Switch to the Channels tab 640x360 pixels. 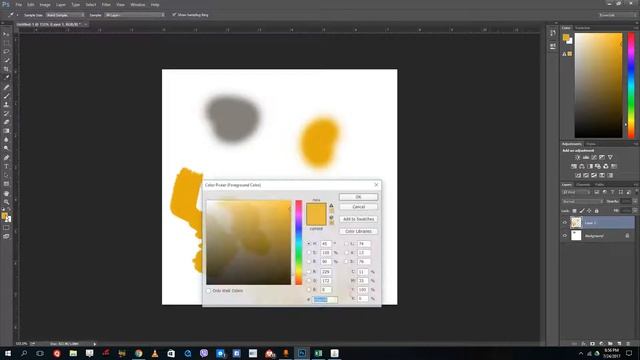[x=583, y=184]
